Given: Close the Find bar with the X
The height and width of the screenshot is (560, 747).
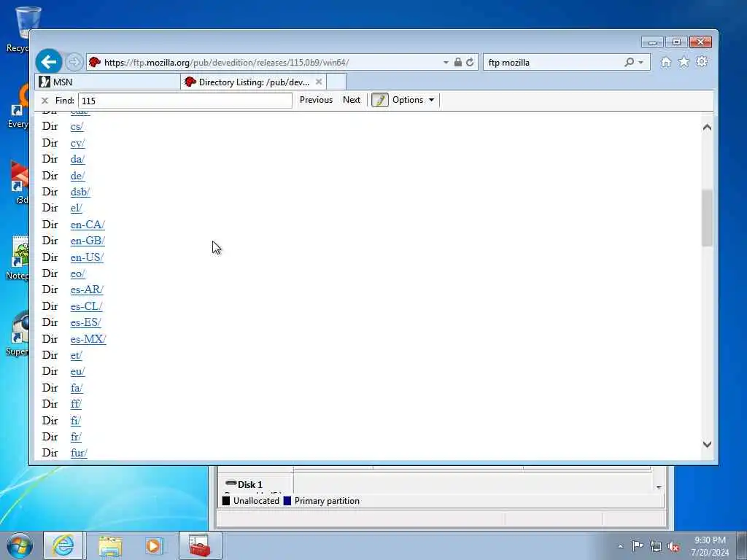Looking at the screenshot, I should [x=44, y=101].
